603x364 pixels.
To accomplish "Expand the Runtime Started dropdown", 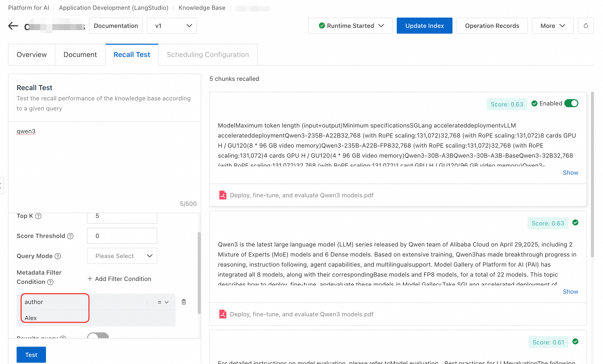I will coord(350,26).
